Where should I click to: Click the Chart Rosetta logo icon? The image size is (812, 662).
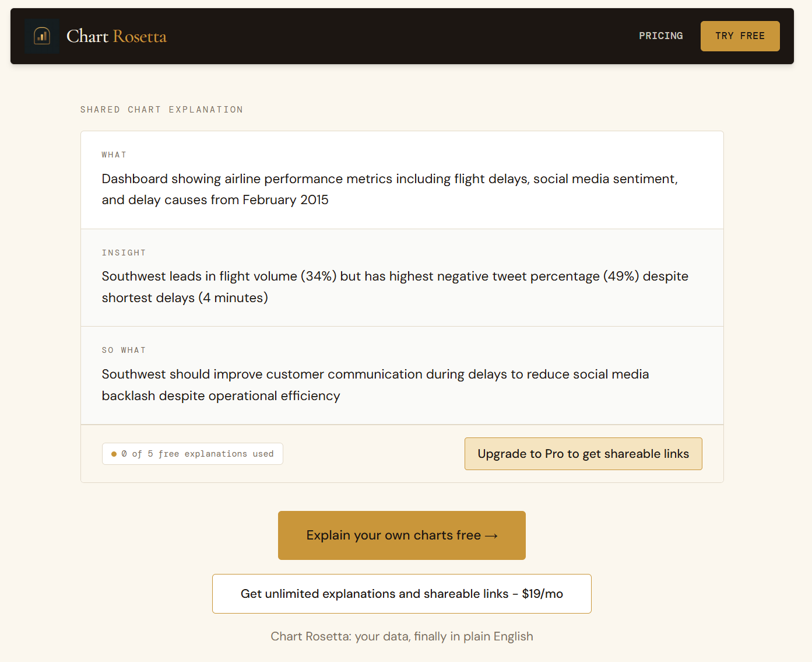pyautogui.click(x=42, y=36)
